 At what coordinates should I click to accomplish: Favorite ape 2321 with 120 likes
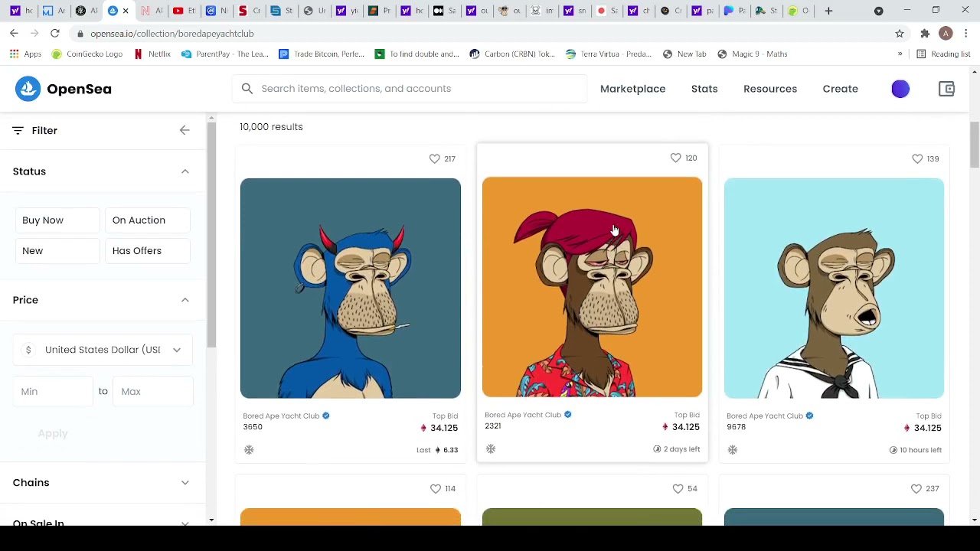(x=676, y=158)
